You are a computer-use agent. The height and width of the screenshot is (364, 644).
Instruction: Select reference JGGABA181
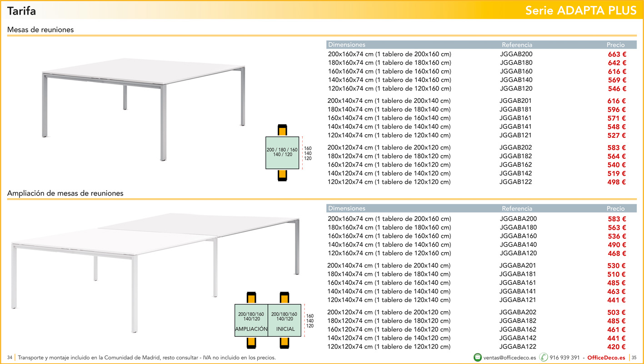pos(518,274)
